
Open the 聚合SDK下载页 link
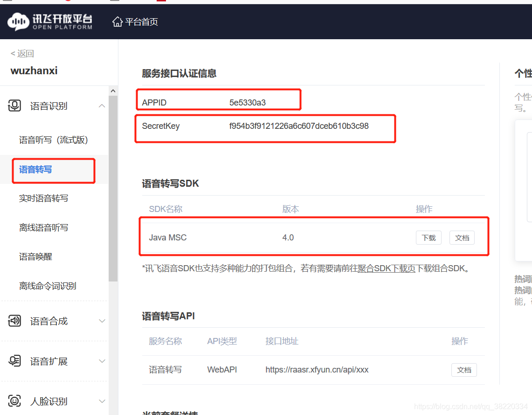[x=387, y=268]
